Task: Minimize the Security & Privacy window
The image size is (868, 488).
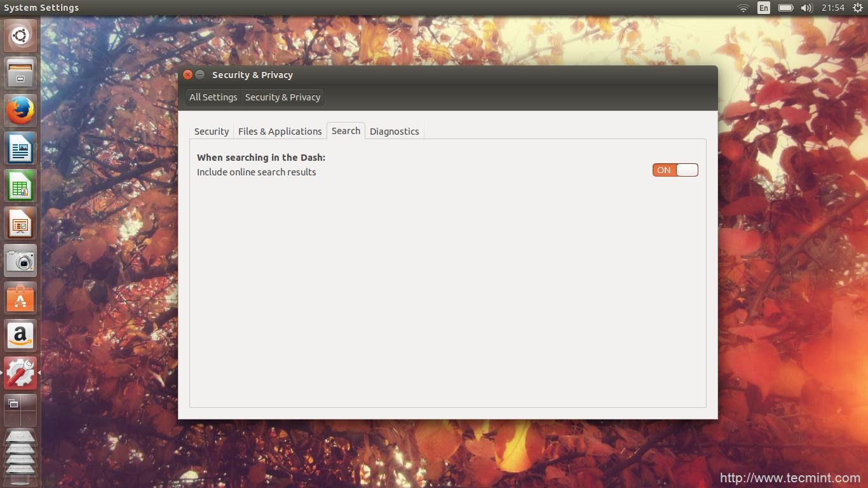Action: (200, 74)
